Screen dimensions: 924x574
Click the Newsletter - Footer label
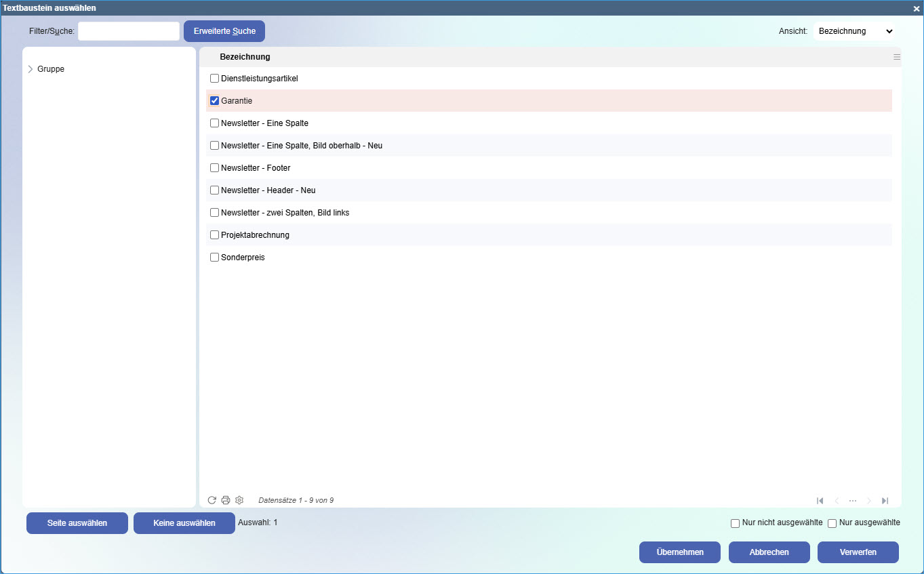(256, 168)
